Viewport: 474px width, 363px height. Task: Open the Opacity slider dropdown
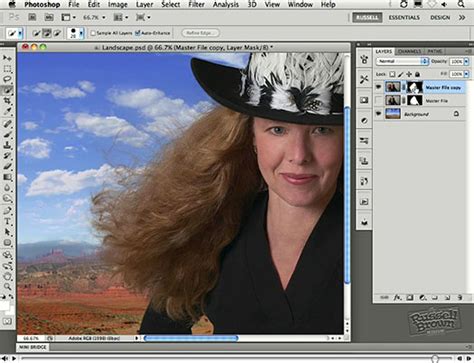click(x=466, y=61)
